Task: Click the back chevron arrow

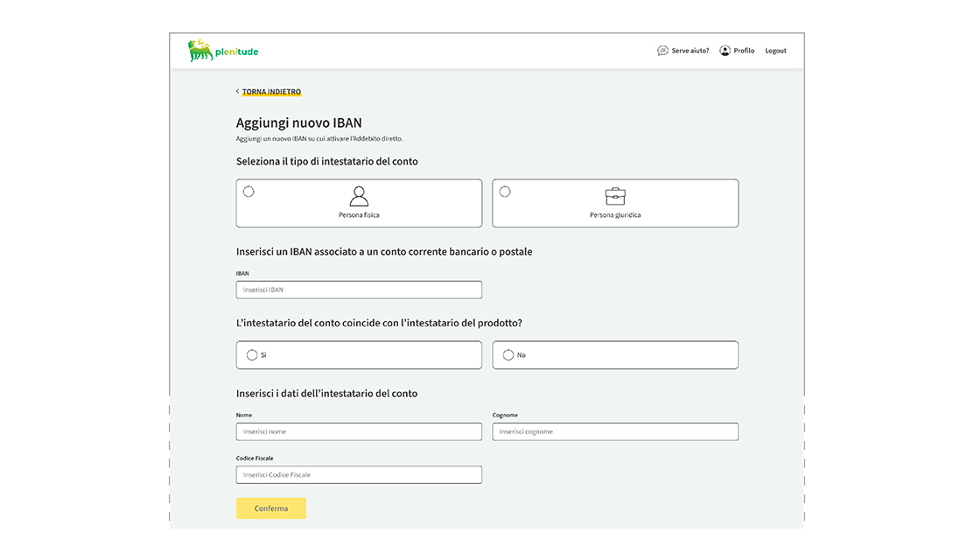Action: (237, 92)
